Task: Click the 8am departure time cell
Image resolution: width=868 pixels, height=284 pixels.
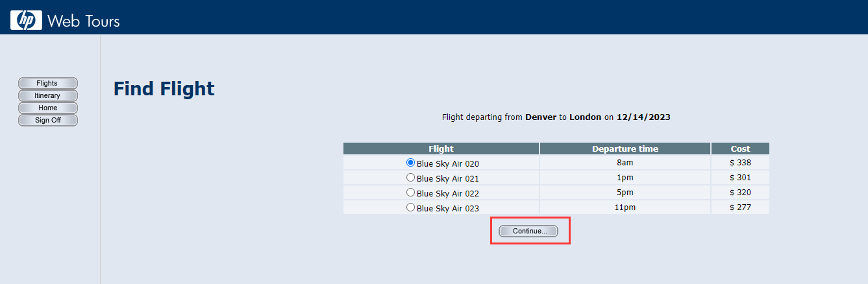Action: click(625, 163)
